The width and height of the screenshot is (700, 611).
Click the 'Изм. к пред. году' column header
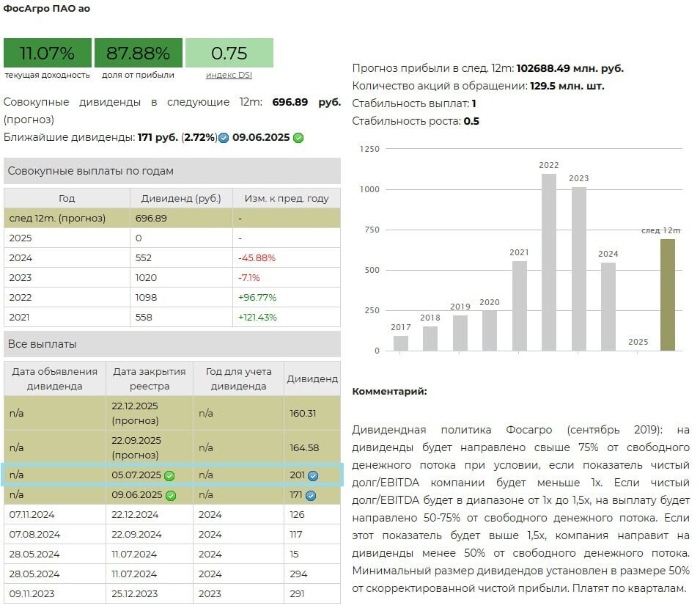(x=287, y=198)
